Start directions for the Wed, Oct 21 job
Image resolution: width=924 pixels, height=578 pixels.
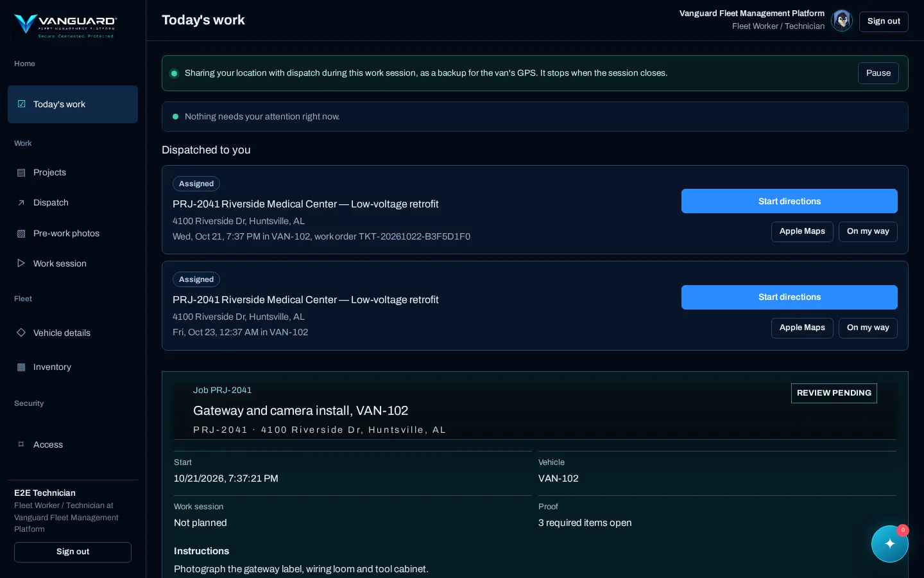point(789,201)
